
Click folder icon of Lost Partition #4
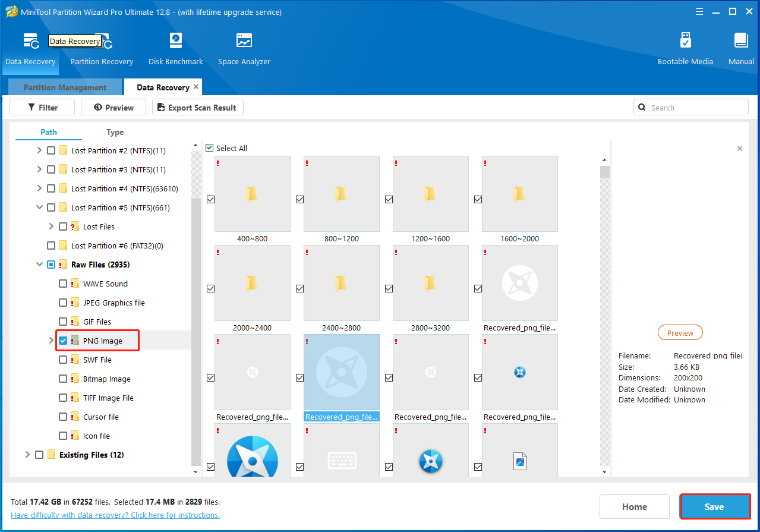[63, 188]
